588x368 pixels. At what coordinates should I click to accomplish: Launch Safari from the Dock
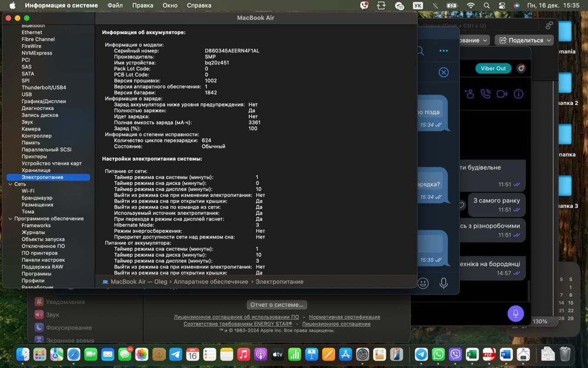pos(74,354)
